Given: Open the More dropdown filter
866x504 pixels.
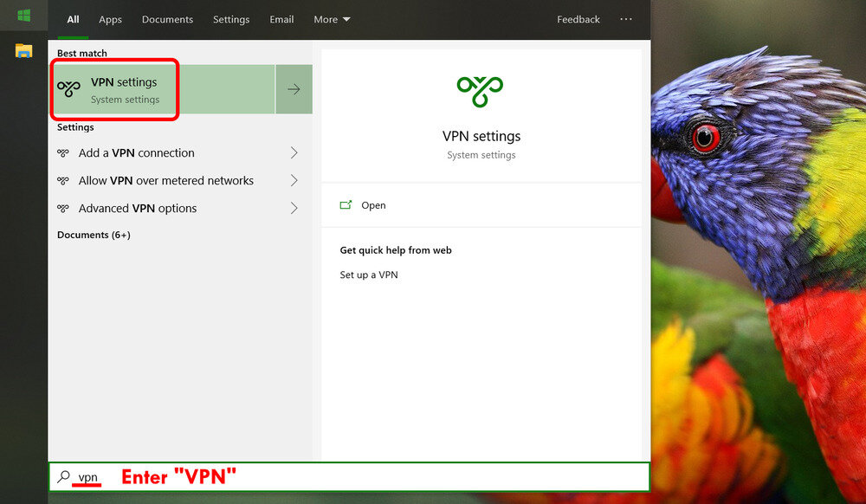Looking at the screenshot, I should pos(332,19).
